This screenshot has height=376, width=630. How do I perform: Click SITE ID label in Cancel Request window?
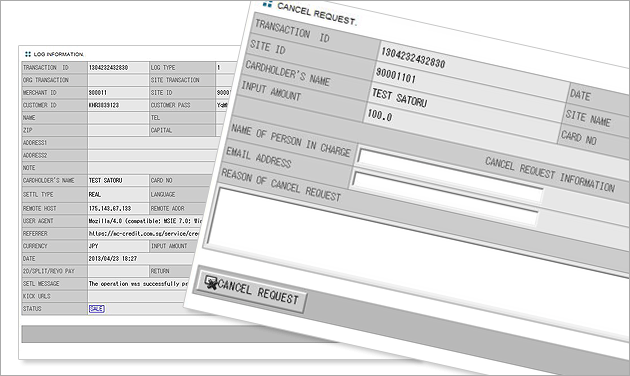268,47
